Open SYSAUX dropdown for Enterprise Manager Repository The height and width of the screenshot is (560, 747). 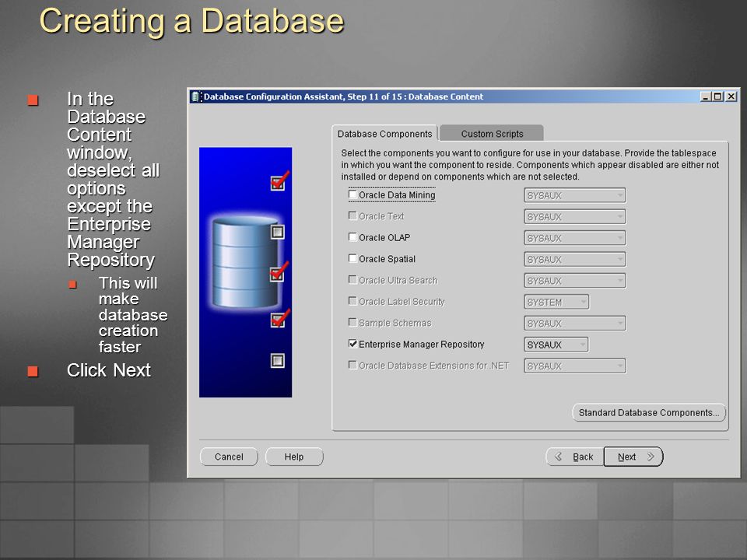556,345
